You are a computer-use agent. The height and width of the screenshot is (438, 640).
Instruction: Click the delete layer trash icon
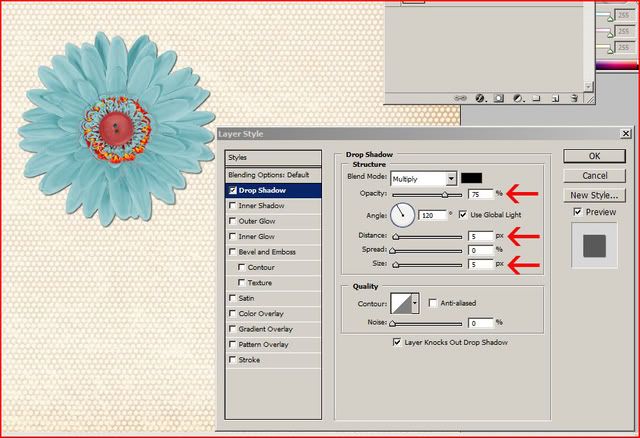click(573, 98)
